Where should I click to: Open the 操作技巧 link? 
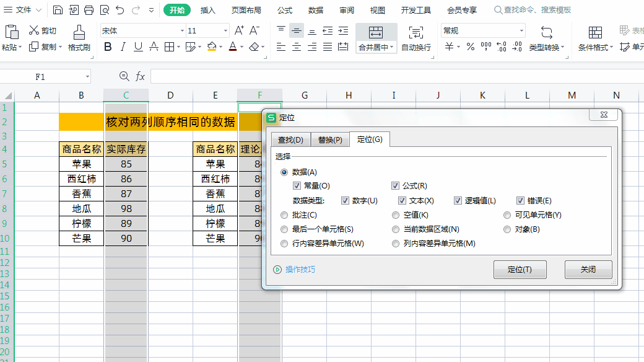(x=300, y=270)
